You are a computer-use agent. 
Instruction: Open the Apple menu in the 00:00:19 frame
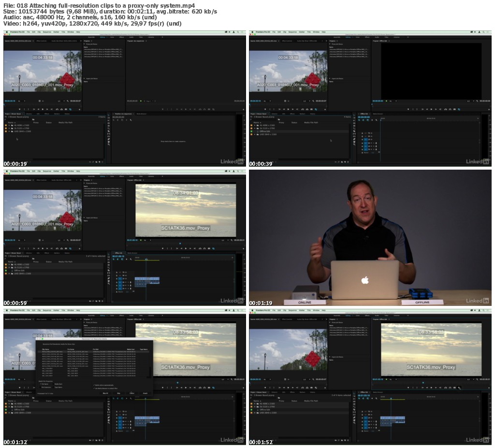(x=7, y=32)
